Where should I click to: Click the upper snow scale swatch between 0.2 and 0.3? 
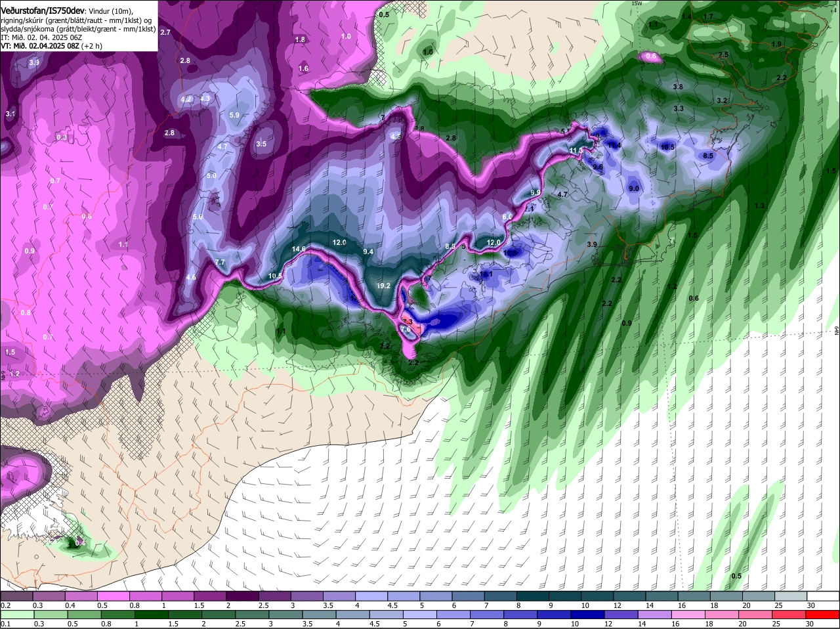[x=16, y=596]
